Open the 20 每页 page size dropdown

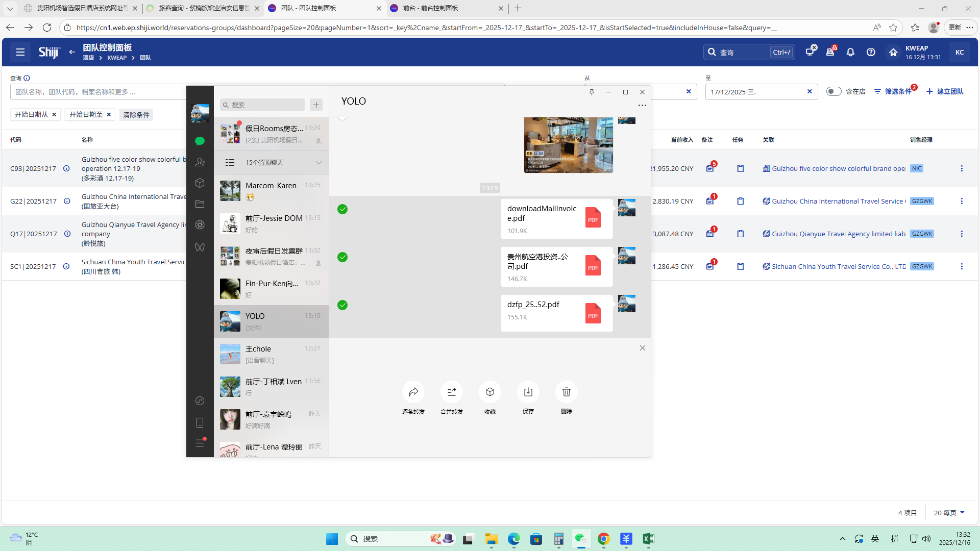click(x=949, y=513)
